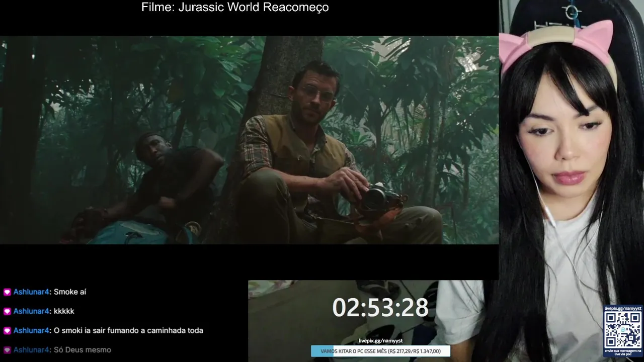
Task: Click the heart badge beside 'Só Deus mesmo'
Action: (7, 350)
